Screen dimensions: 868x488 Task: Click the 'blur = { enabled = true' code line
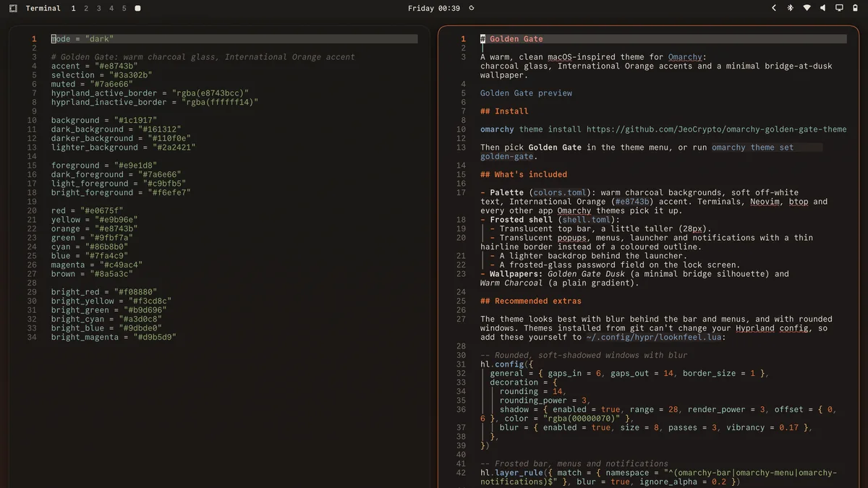(x=656, y=427)
